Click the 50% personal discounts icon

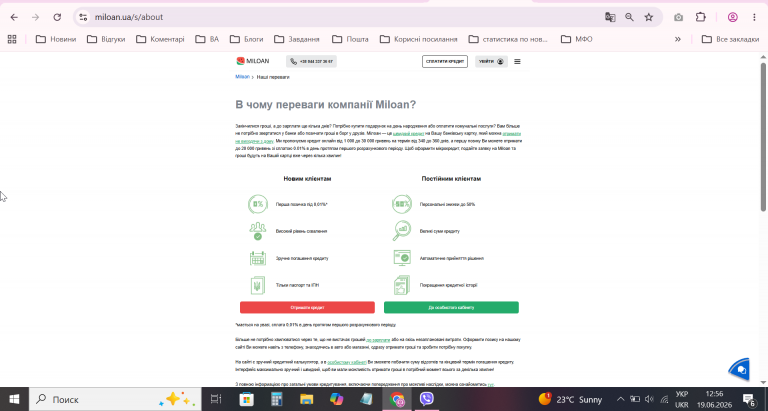point(402,204)
